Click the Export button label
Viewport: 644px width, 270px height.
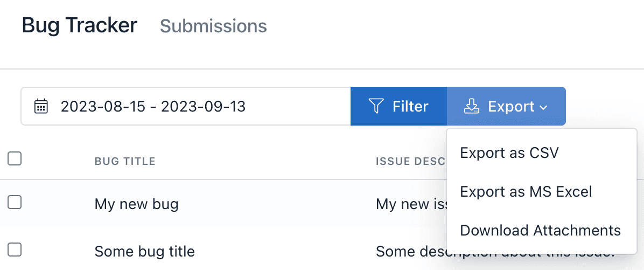pyautogui.click(x=511, y=106)
